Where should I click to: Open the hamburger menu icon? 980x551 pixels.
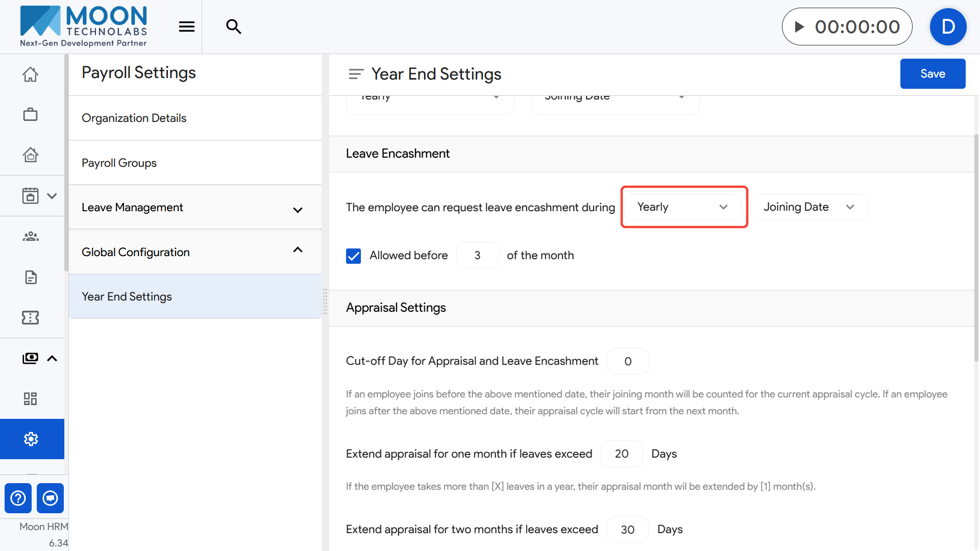(x=187, y=27)
